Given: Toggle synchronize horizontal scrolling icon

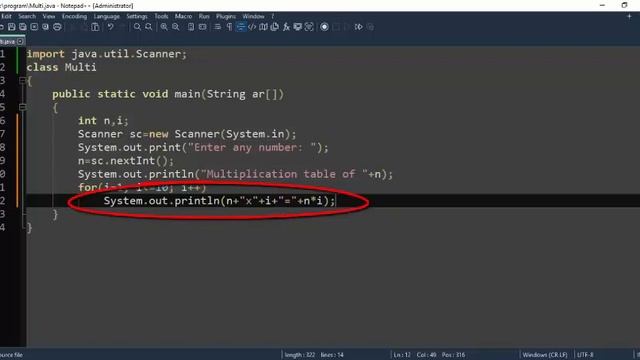Looking at the screenshot, I should (x=202, y=27).
